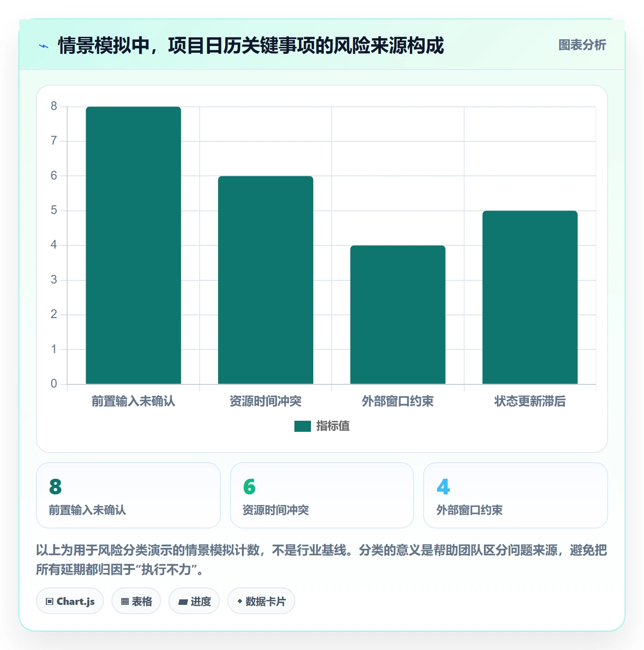This screenshot has height=650, width=644.
Task: Click the diamond icon in the 数据卡片 chip
Action: (240, 601)
